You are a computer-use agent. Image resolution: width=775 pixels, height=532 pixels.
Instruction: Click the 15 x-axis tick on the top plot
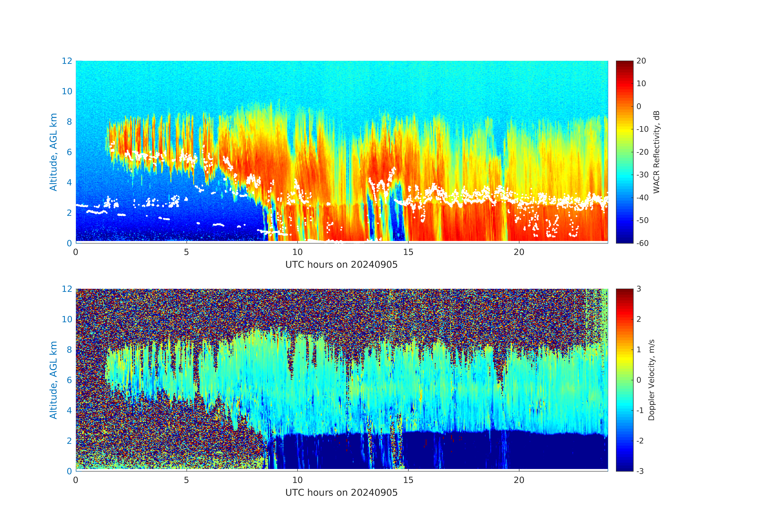(x=408, y=252)
